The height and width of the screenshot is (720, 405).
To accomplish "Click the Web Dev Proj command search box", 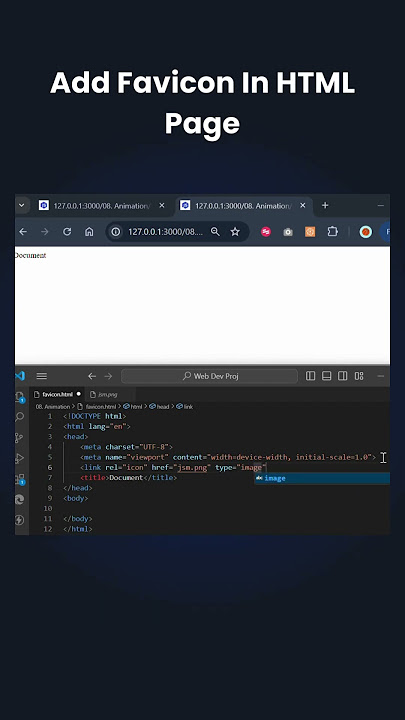I will pos(209,376).
